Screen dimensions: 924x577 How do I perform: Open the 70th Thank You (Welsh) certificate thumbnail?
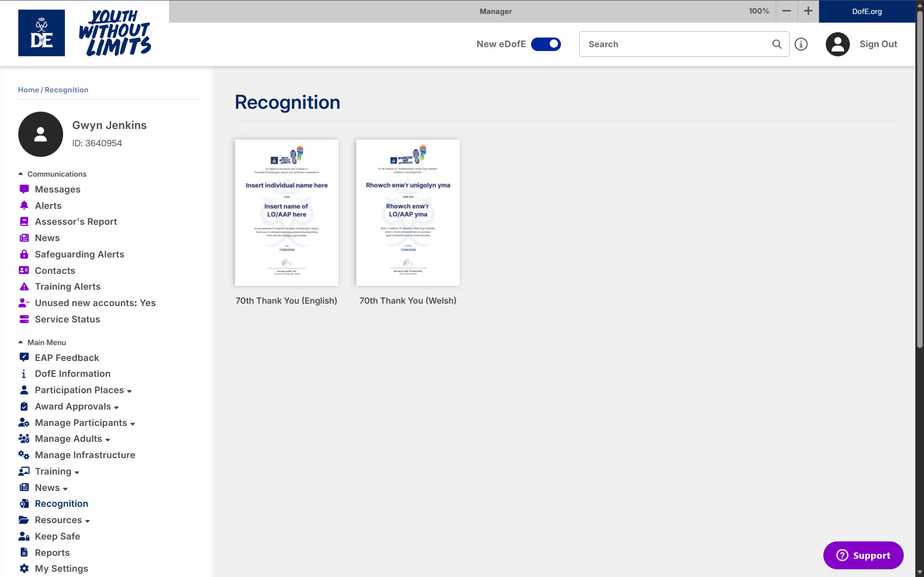click(x=407, y=213)
